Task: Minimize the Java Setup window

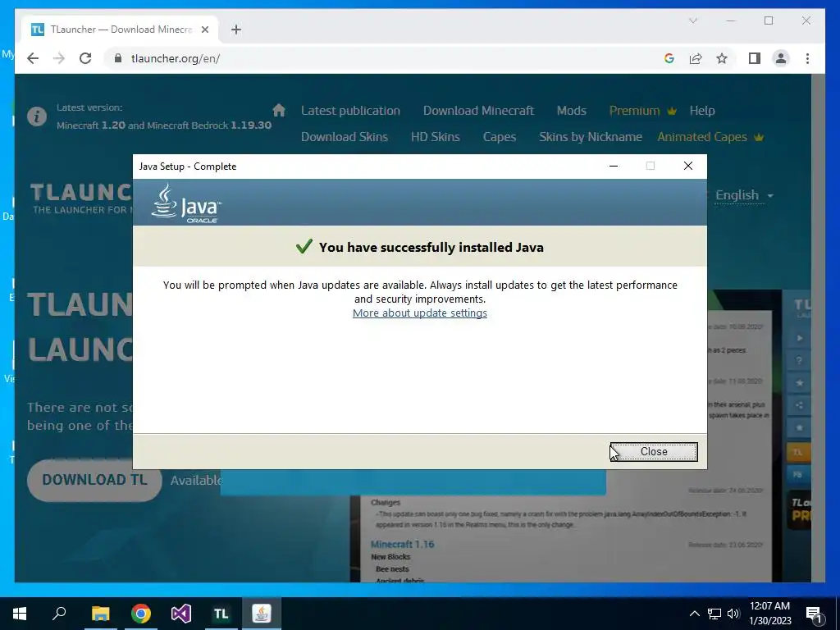Action: (x=614, y=166)
